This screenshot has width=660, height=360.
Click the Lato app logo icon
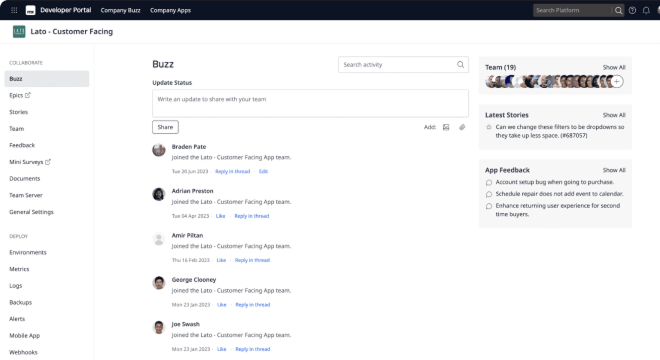[19, 32]
